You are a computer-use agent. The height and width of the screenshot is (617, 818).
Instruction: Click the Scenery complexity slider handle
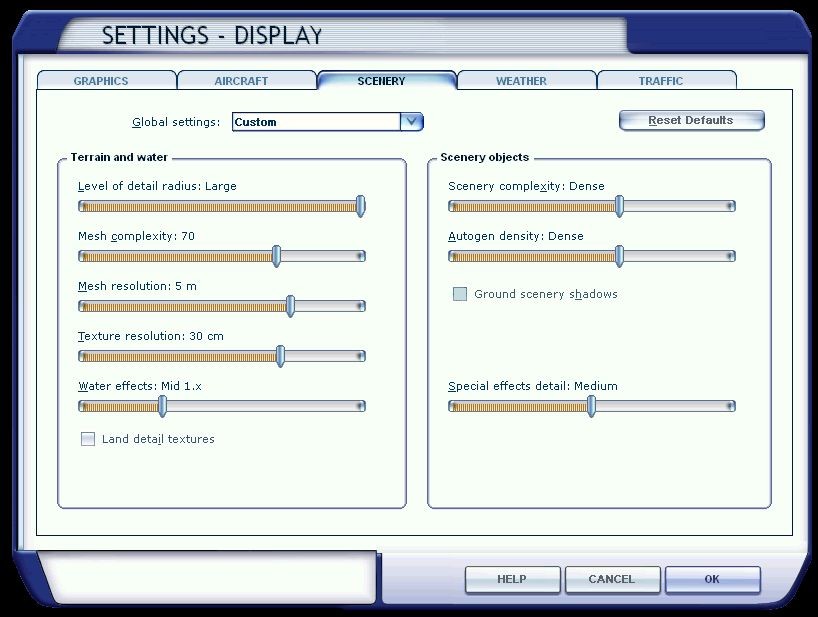click(x=620, y=206)
